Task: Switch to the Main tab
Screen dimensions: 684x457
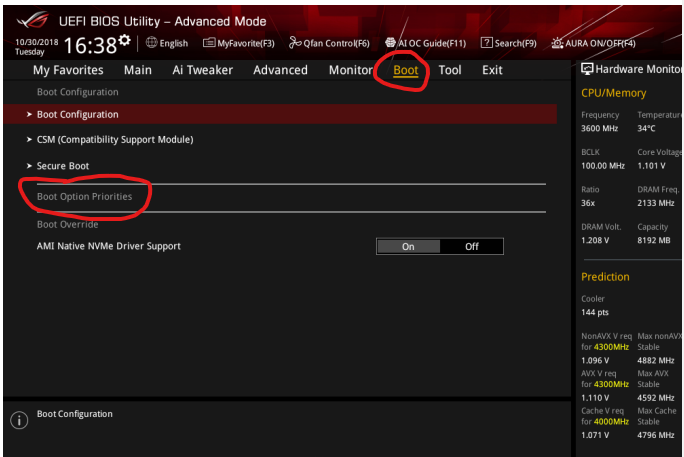Action: (138, 70)
